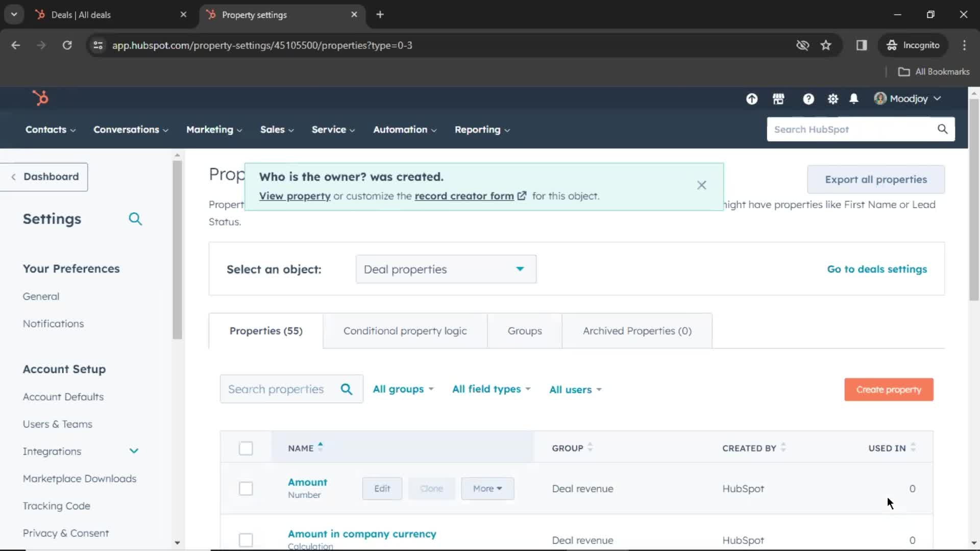The height and width of the screenshot is (551, 980).
Task: Open the tab search dropdown arrow
Action: tap(14, 14)
